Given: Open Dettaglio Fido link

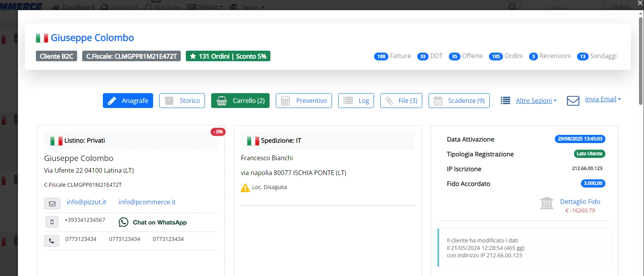Looking at the screenshot, I should point(580,202).
